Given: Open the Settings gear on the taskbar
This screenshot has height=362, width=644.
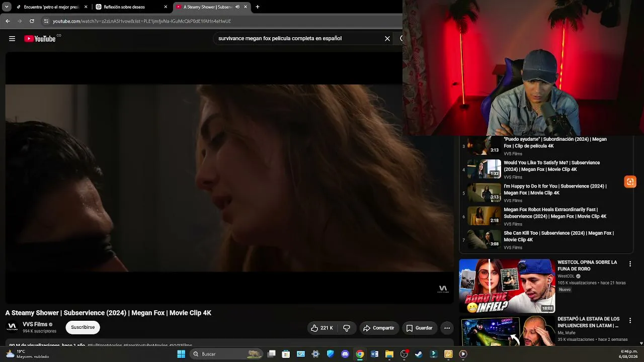Looking at the screenshot, I should tap(315, 354).
